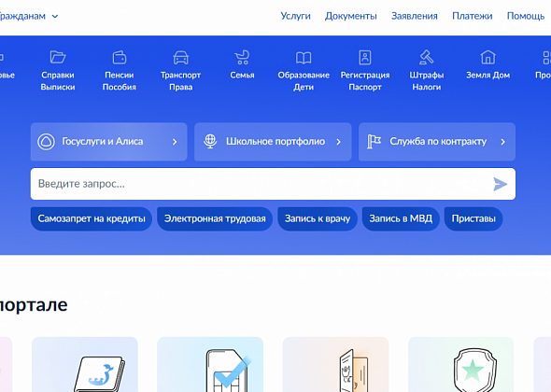Select the Запись в МВД chip
Screen dimensions: 551x392
pos(401,218)
